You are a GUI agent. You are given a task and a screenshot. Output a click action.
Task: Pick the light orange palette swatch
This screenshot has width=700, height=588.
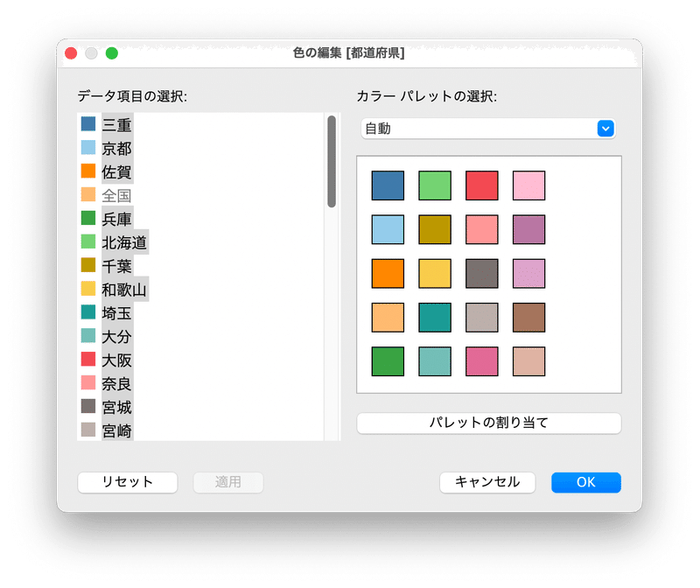pos(388,318)
